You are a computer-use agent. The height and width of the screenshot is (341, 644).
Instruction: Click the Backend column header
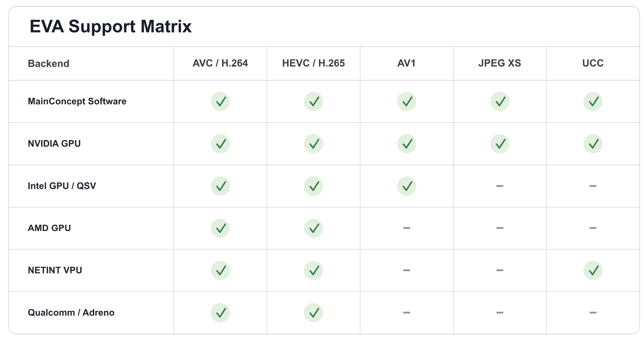[48, 64]
